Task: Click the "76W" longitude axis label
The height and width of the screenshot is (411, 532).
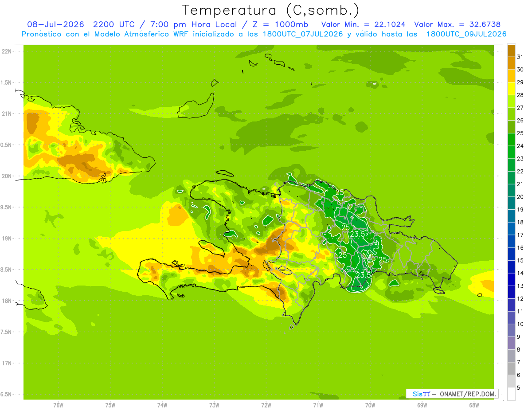Action: tap(58, 405)
